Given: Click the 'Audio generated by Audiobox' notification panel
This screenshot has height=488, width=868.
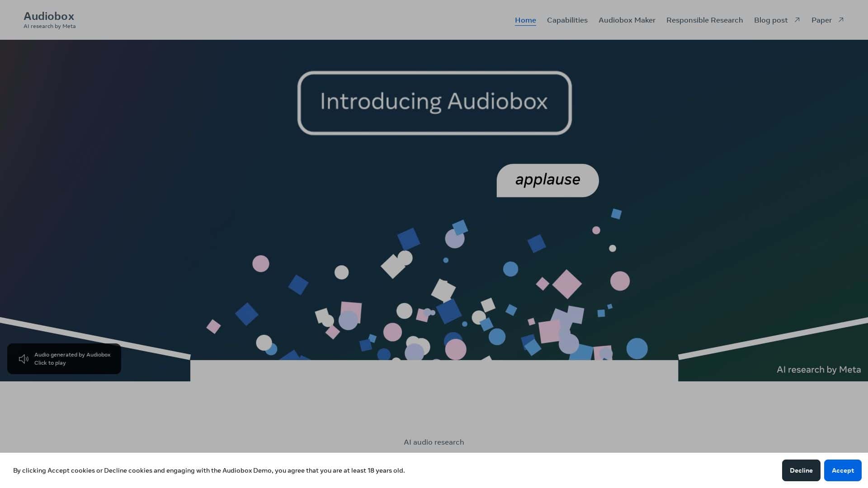Looking at the screenshot, I should (64, 359).
